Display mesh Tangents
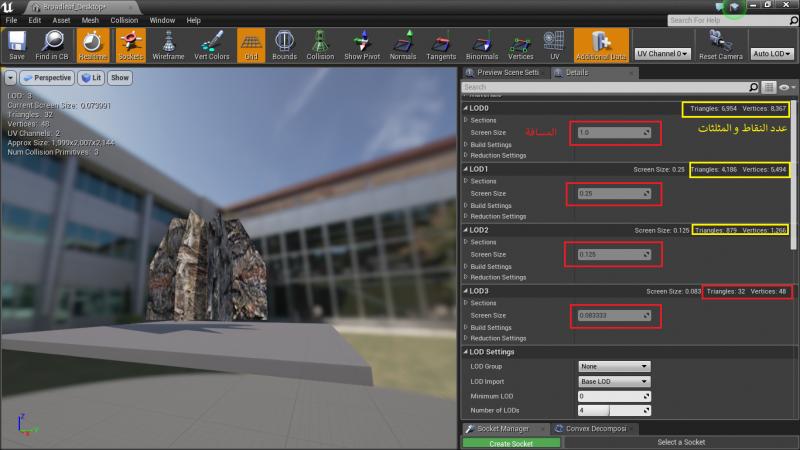This screenshot has height=450, width=800. pyautogui.click(x=441, y=45)
